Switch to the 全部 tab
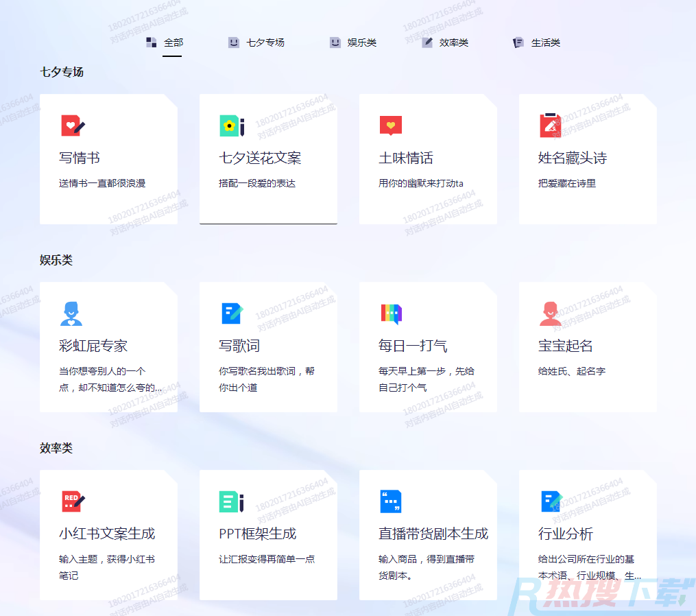This screenshot has width=696, height=616. [x=172, y=43]
